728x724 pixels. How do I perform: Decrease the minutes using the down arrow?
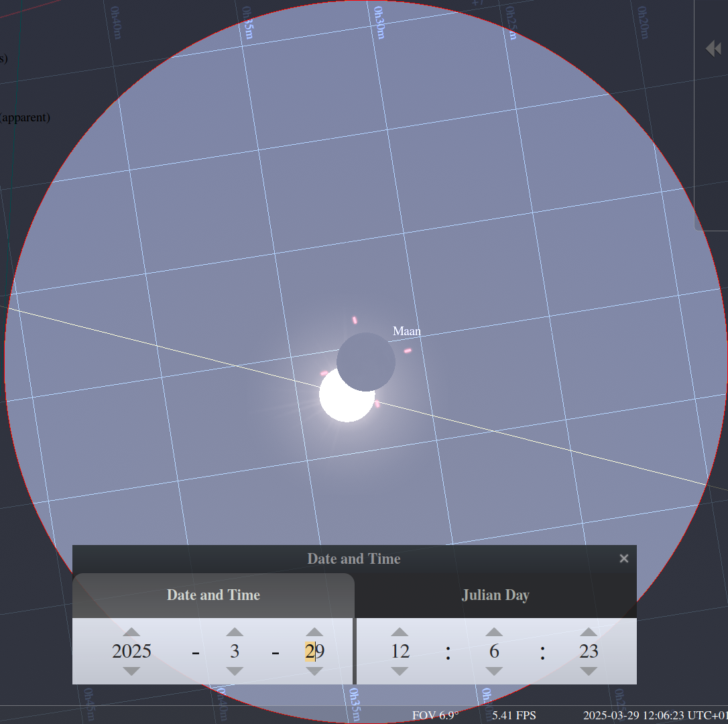pyautogui.click(x=494, y=670)
